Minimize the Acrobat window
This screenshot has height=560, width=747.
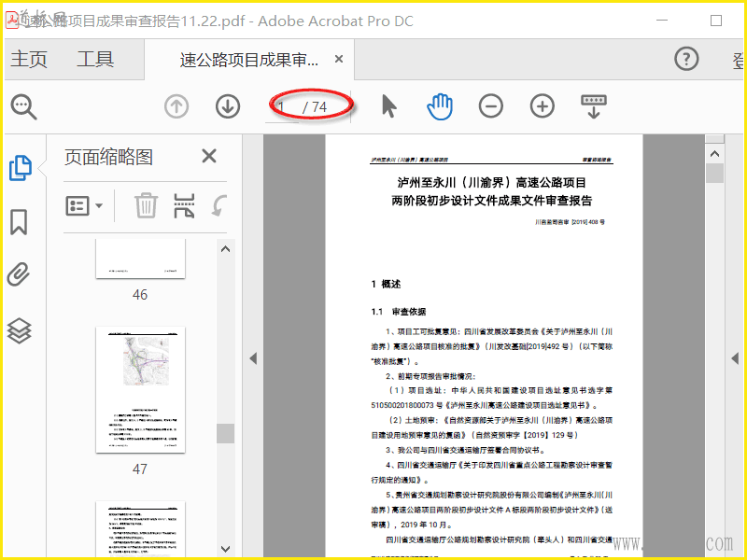click(662, 21)
